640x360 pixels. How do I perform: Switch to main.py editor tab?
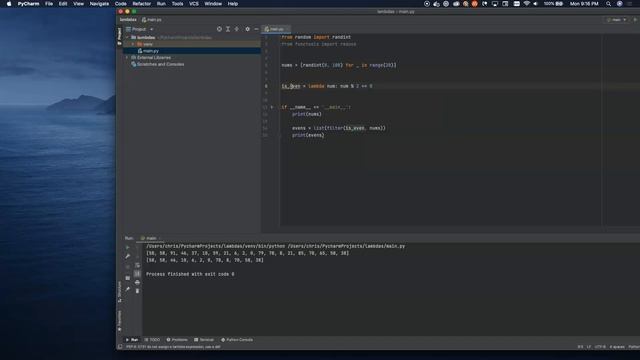(276, 29)
